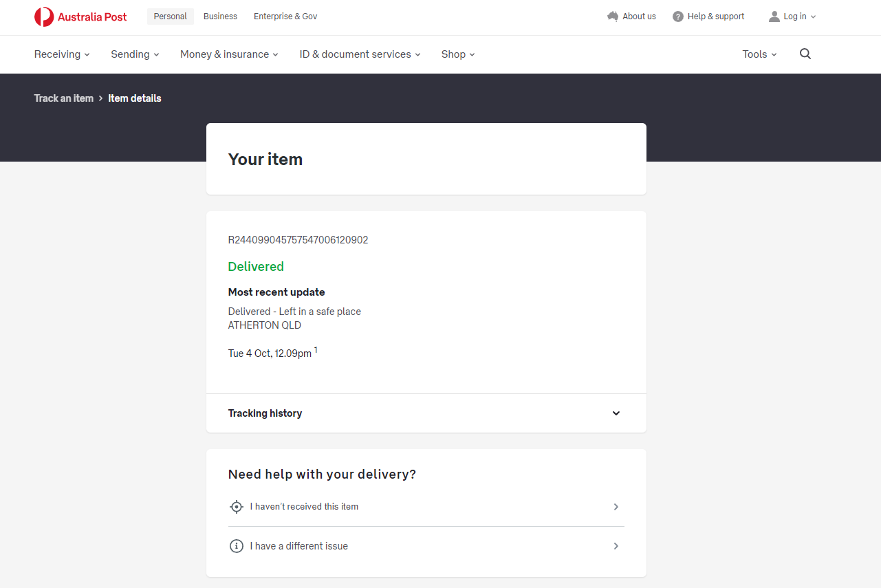This screenshot has width=881, height=588.
Task: Click the Australia Post logo
Action: point(80,17)
